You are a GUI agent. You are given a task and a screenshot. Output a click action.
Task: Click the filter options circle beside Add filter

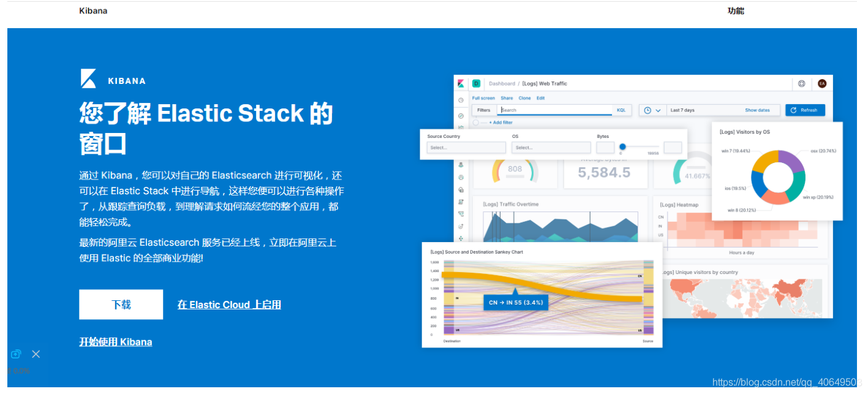coord(476,123)
